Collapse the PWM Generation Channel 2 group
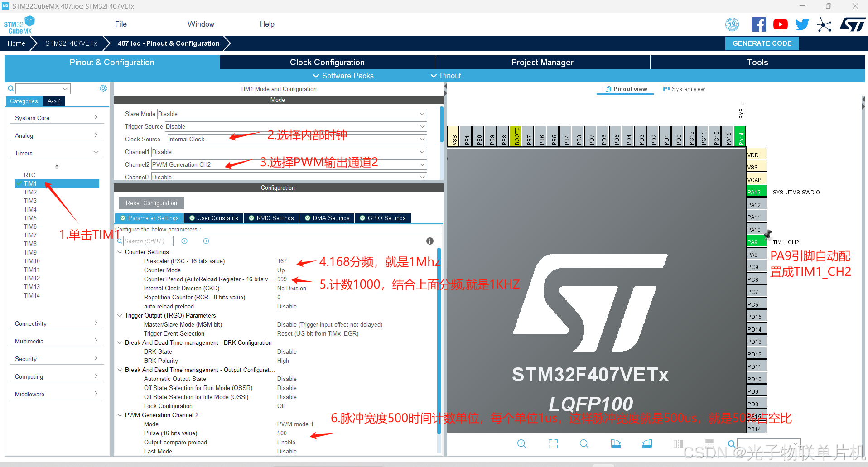 coord(120,415)
